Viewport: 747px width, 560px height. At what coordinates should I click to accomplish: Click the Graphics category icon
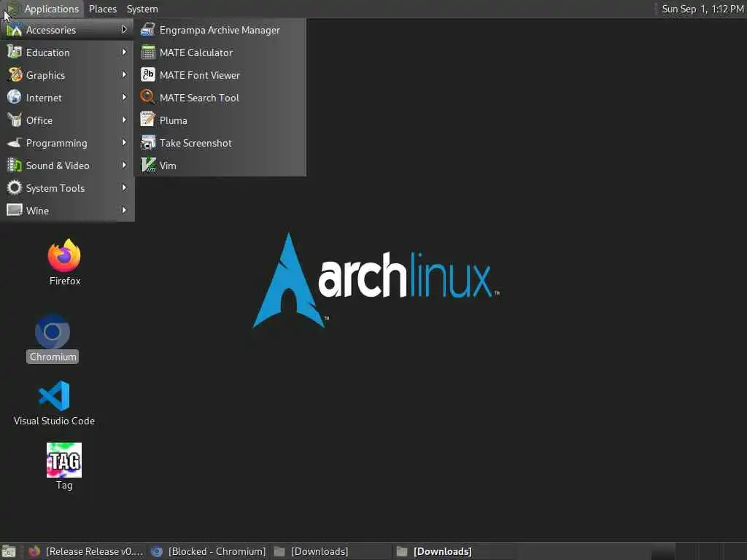tap(15, 75)
